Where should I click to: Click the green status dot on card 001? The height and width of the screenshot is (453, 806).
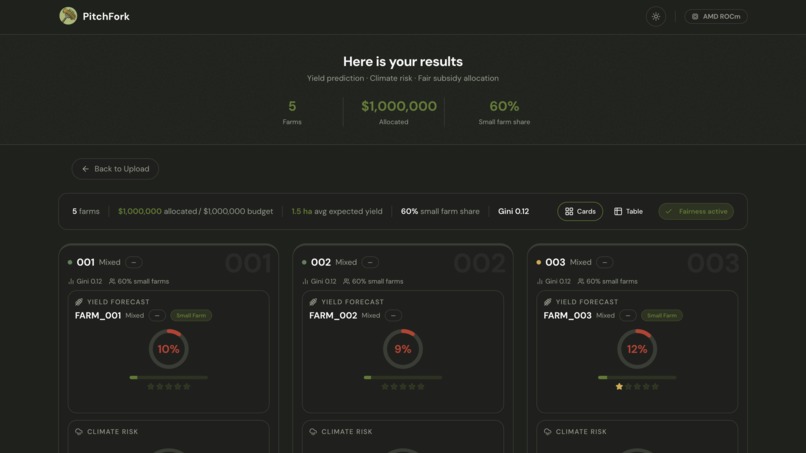(x=70, y=262)
